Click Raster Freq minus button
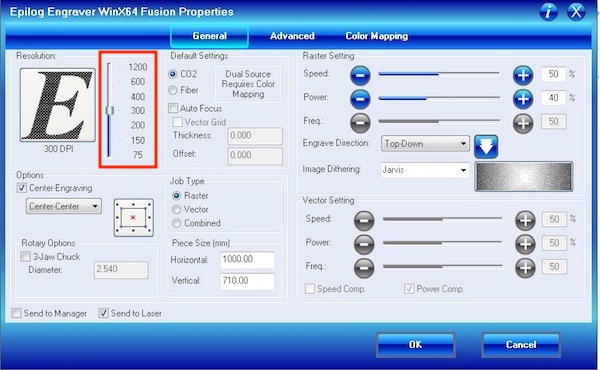The height and width of the screenshot is (370, 600). click(x=360, y=123)
